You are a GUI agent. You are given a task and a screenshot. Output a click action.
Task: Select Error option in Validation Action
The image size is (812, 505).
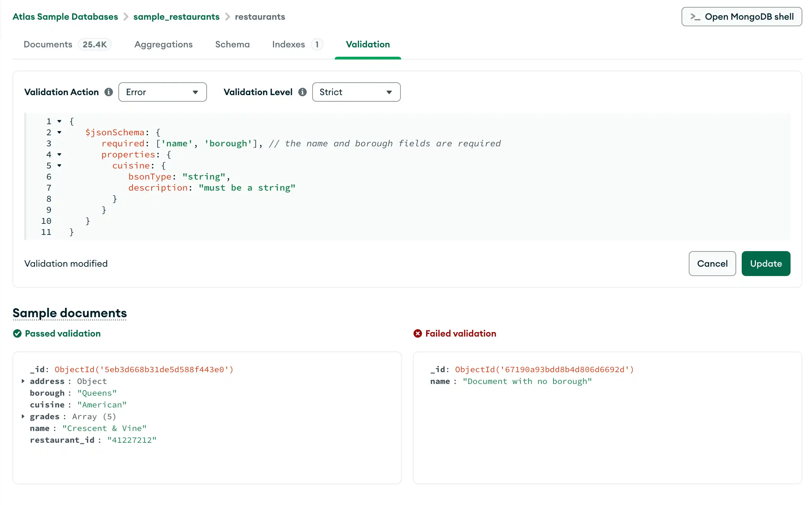[x=162, y=92]
